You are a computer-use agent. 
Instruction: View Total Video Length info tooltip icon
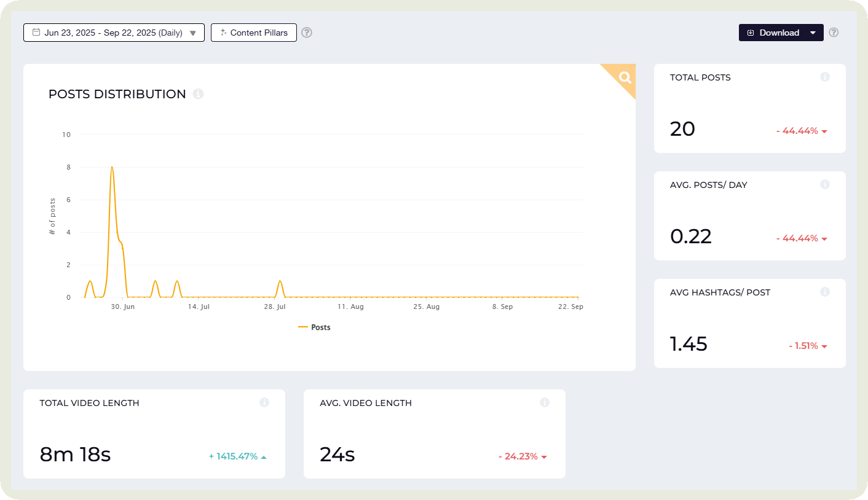click(x=264, y=403)
